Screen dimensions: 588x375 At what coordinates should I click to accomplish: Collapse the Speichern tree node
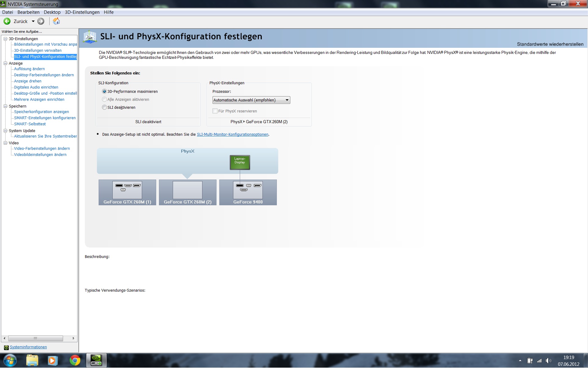5,106
